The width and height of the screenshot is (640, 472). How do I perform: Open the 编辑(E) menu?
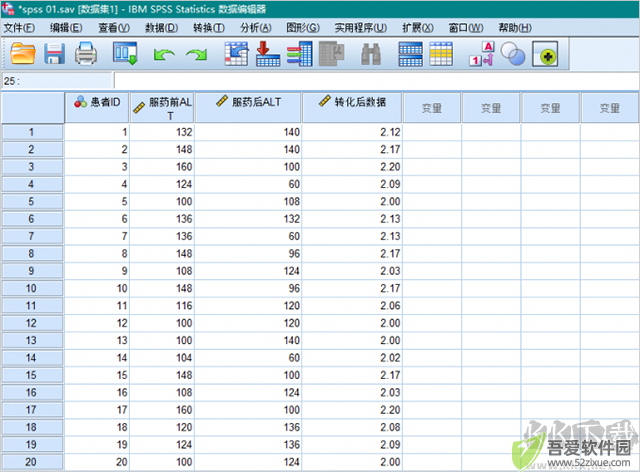(66, 28)
